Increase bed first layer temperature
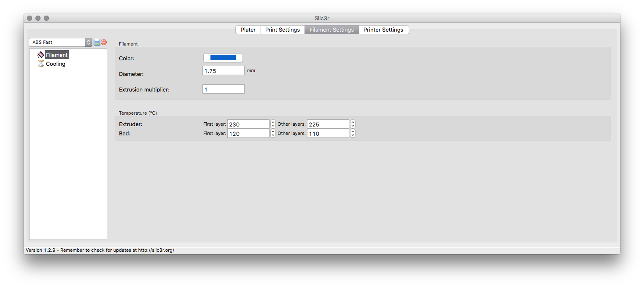 273,132
